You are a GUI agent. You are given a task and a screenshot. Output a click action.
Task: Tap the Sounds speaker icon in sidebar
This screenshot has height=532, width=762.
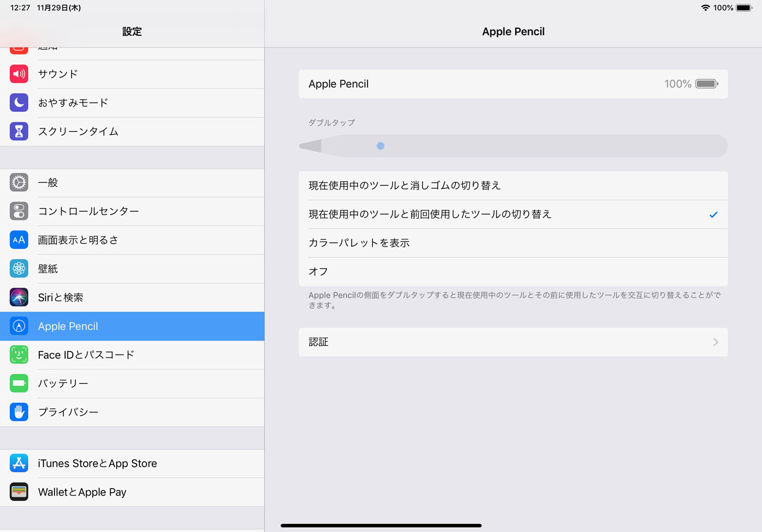click(x=19, y=74)
